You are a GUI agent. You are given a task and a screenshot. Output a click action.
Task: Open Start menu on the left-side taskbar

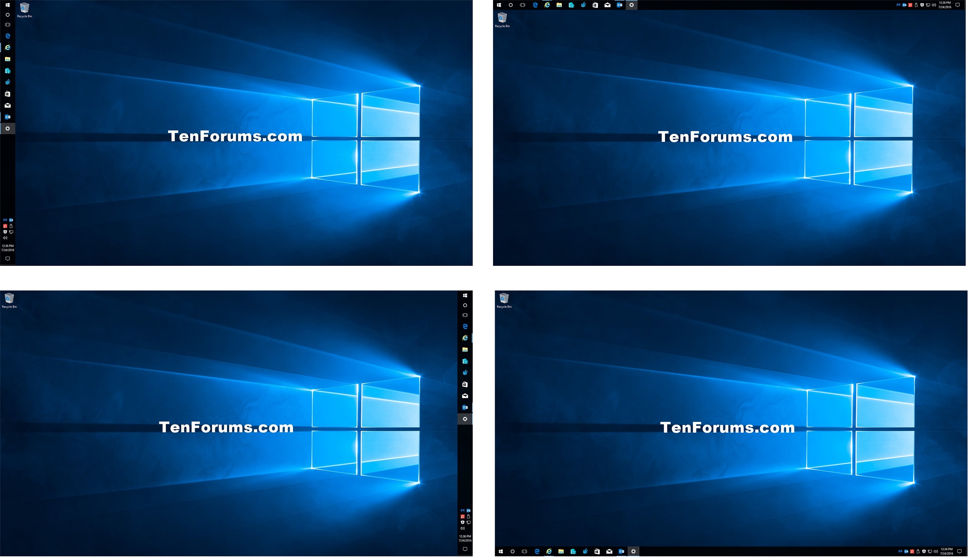coord(7,5)
